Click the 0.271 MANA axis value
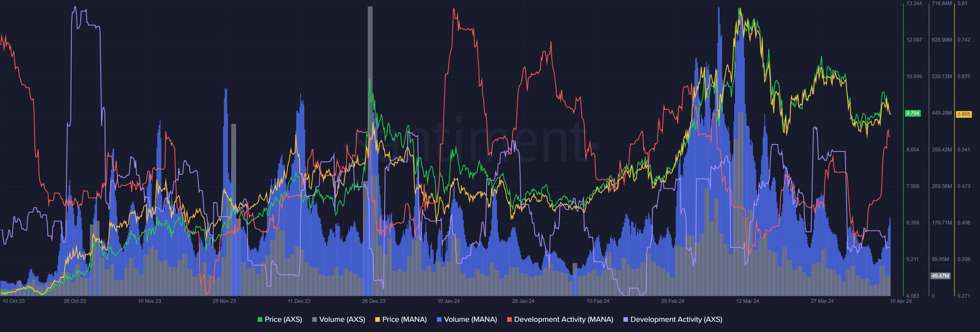 click(x=964, y=296)
